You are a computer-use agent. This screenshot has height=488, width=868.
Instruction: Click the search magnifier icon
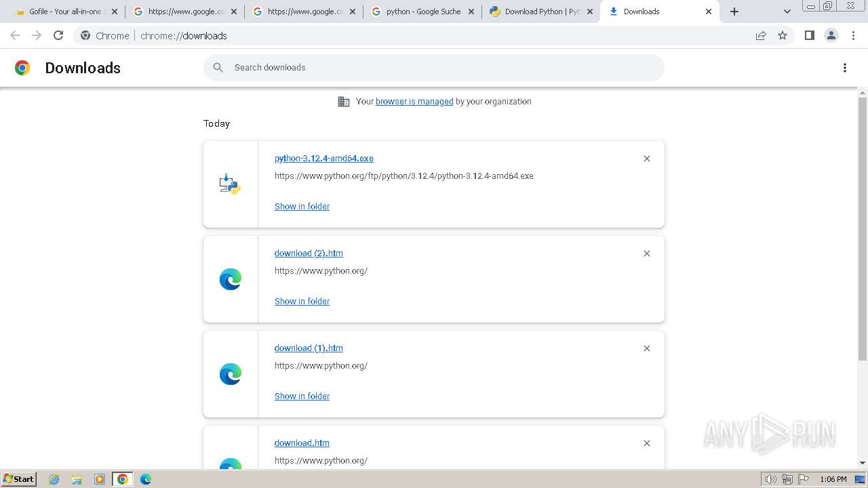point(218,68)
